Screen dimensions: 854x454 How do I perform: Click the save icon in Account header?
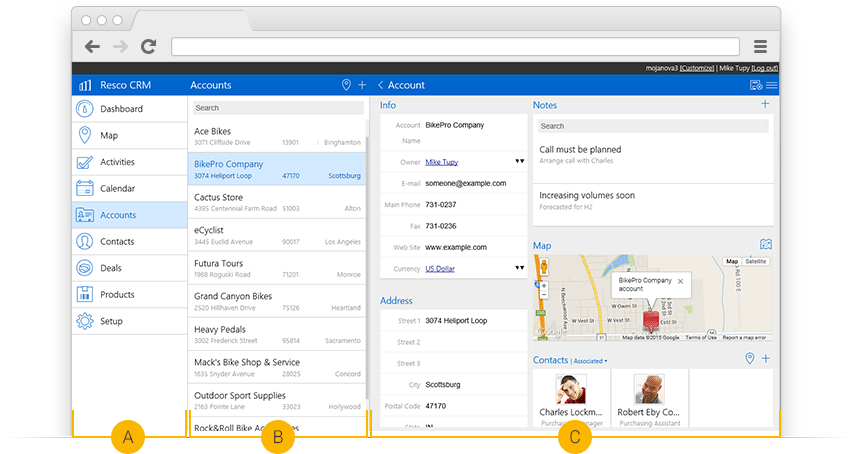point(755,86)
